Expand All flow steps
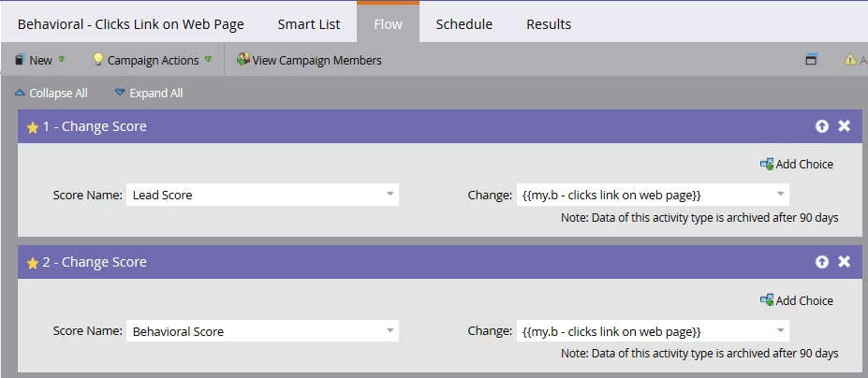Screen dimensions: 868x378 click(x=149, y=93)
